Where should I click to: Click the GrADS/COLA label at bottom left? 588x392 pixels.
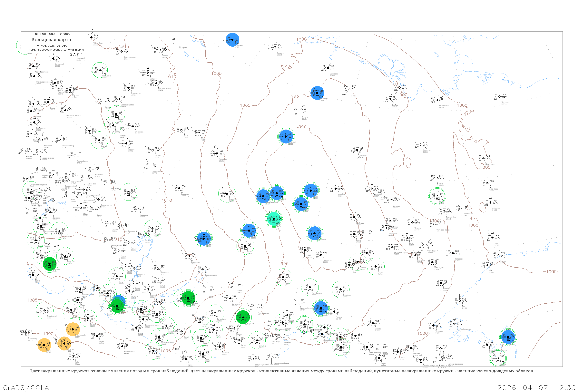click(26, 387)
